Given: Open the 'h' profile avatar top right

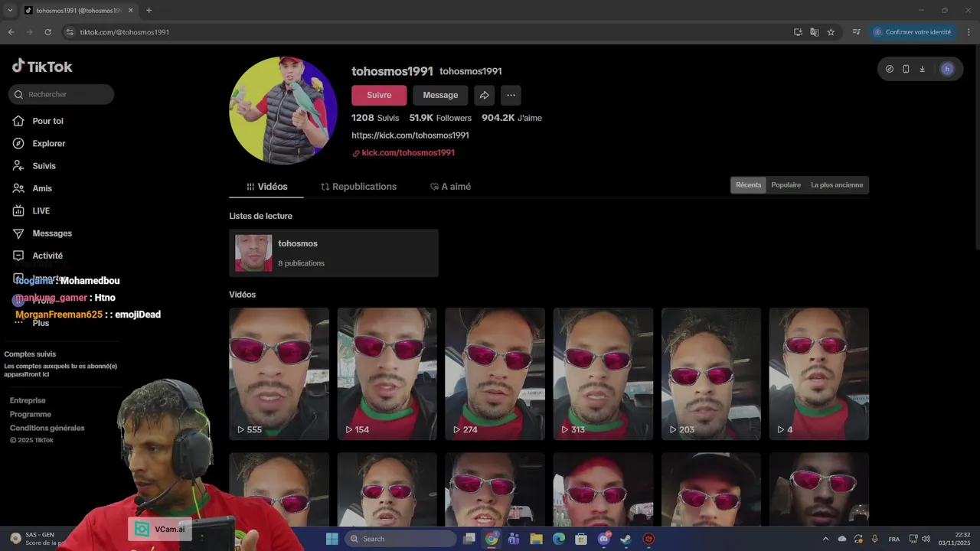Looking at the screenshot, I should 947,69.
